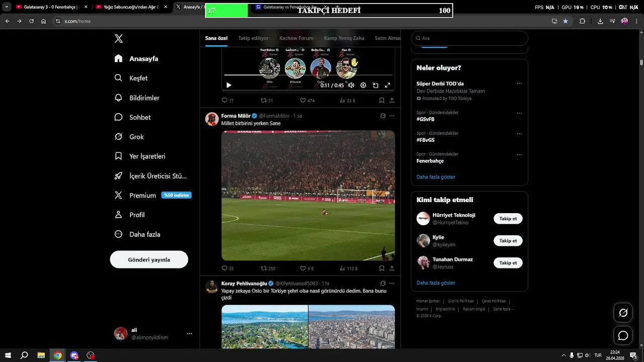Screen dimensions: 644x362
Task: Open floating Grok button
Action: pyautogui.click(x=623, y=313)
